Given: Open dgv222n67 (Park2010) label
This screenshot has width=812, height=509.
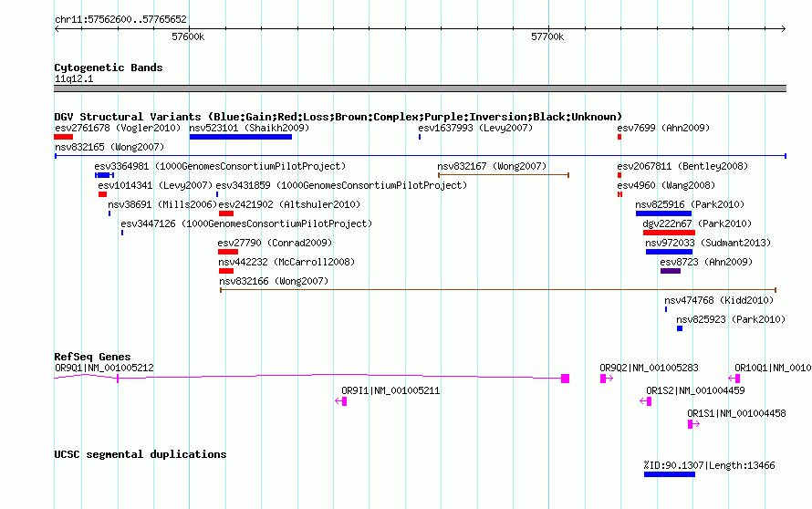Looking at the screenshot, I should click(697, 223).
